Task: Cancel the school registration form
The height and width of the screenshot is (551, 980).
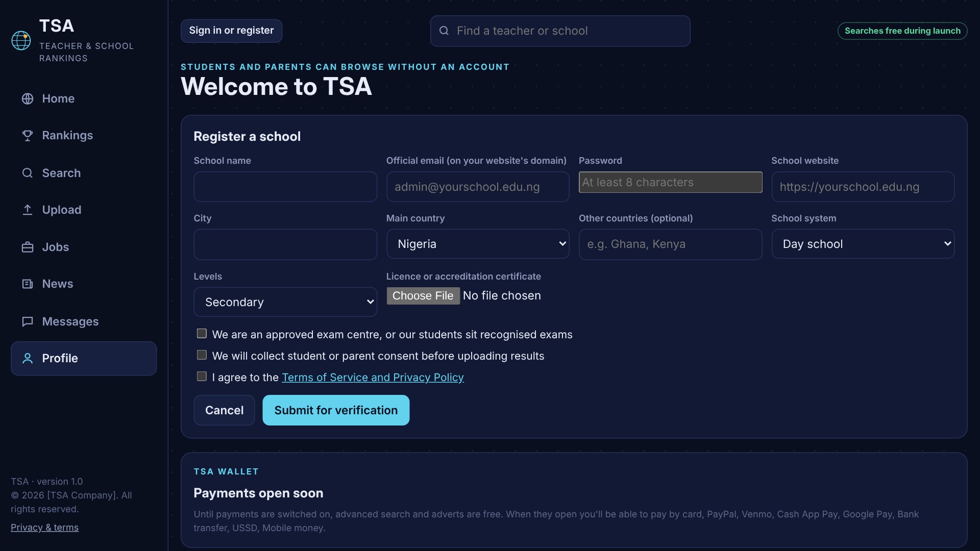Action: click(x=224, y=410)
